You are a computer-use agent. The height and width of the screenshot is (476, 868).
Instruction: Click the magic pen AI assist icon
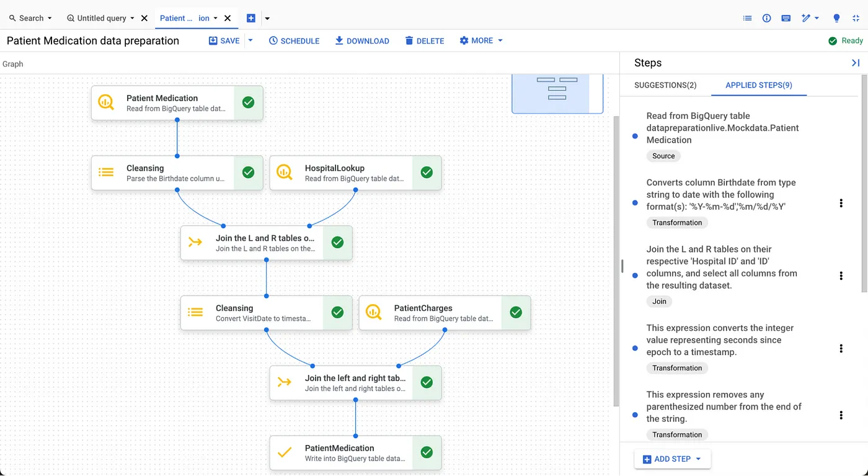pyautogui.click(x=806, y=18)
